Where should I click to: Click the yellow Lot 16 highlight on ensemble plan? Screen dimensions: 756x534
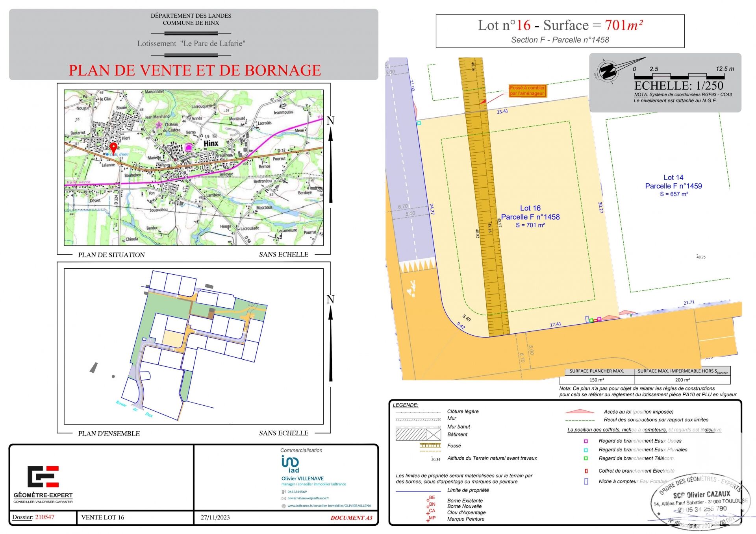coord(173,339)
